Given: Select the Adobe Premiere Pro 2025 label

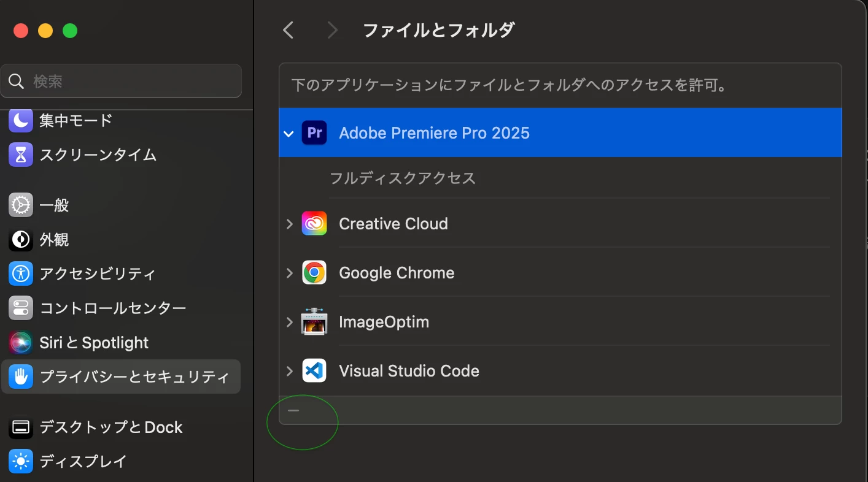Looking at the screenshot, I should [x=434, y=133].
